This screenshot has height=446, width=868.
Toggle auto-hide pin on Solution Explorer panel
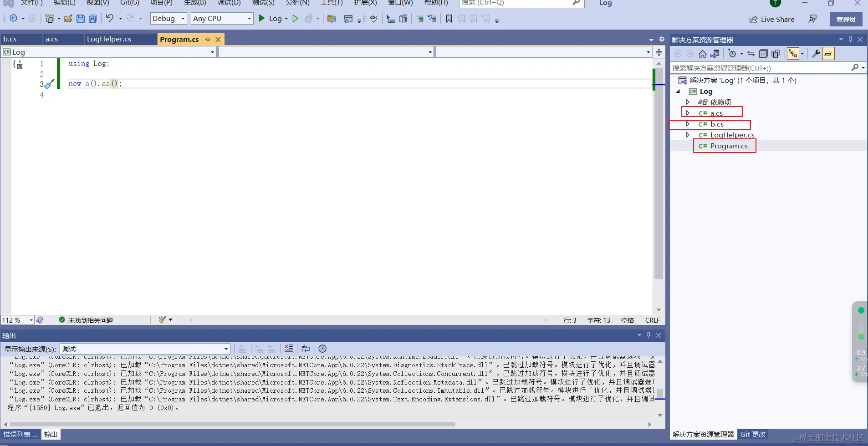click(851, 40)
